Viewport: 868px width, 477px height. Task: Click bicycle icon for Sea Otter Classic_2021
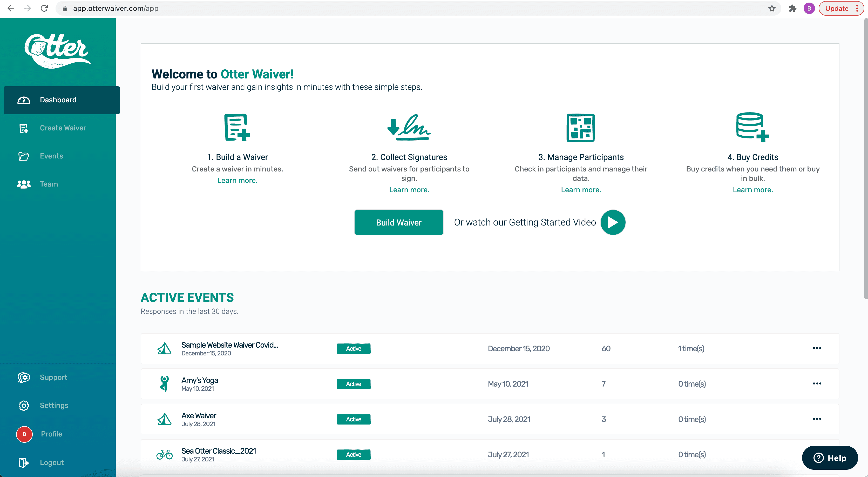pos(164,455)
